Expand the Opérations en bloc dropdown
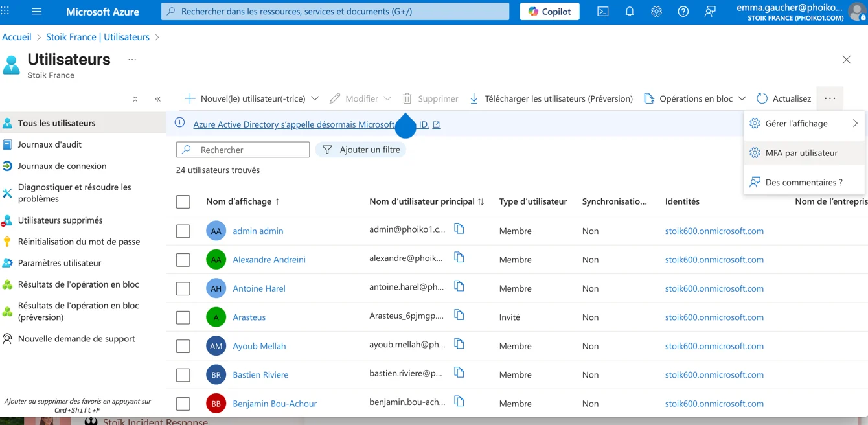The height and width of the screenshot is (425, 868). click(742, 98)
